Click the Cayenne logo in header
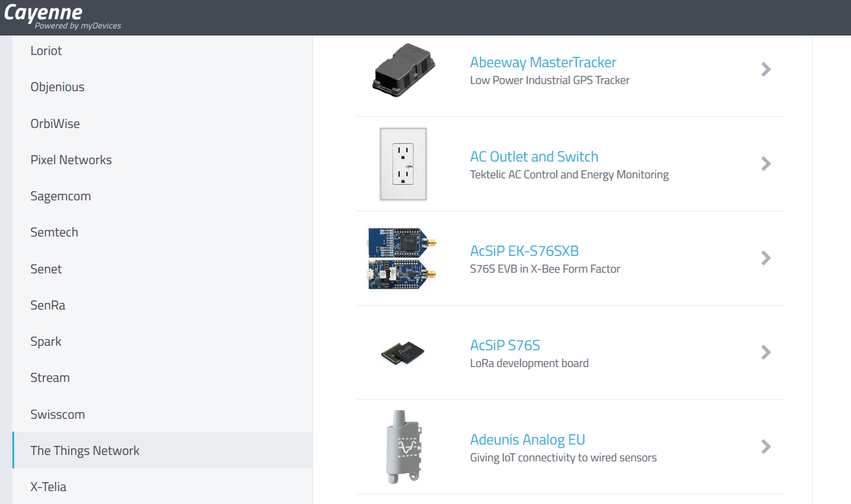Viewport: 851px width, 504px height. point(62,17)
